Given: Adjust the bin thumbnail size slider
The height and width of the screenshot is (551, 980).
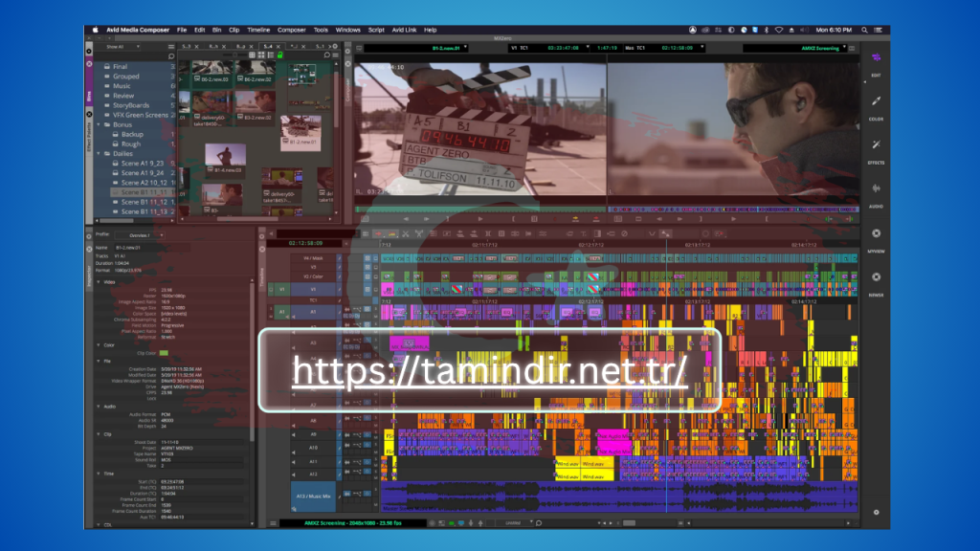Looking at the screenshot, I should [235, 55].
